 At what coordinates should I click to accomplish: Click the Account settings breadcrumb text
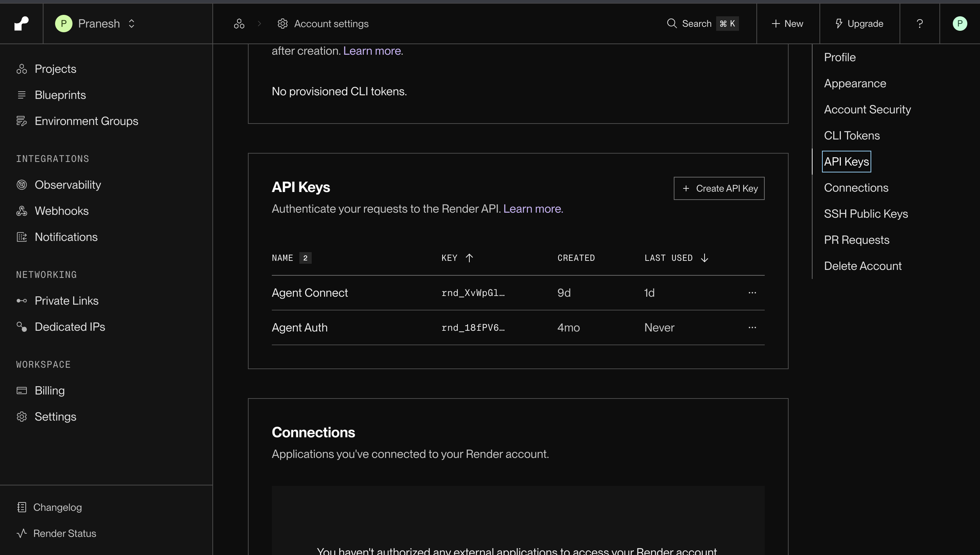click(x=331, y=24)
